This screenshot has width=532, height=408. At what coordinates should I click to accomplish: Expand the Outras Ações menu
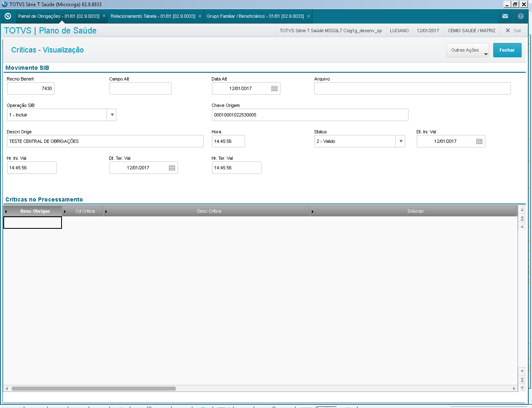pyautogui.click(x=468, y=50)
